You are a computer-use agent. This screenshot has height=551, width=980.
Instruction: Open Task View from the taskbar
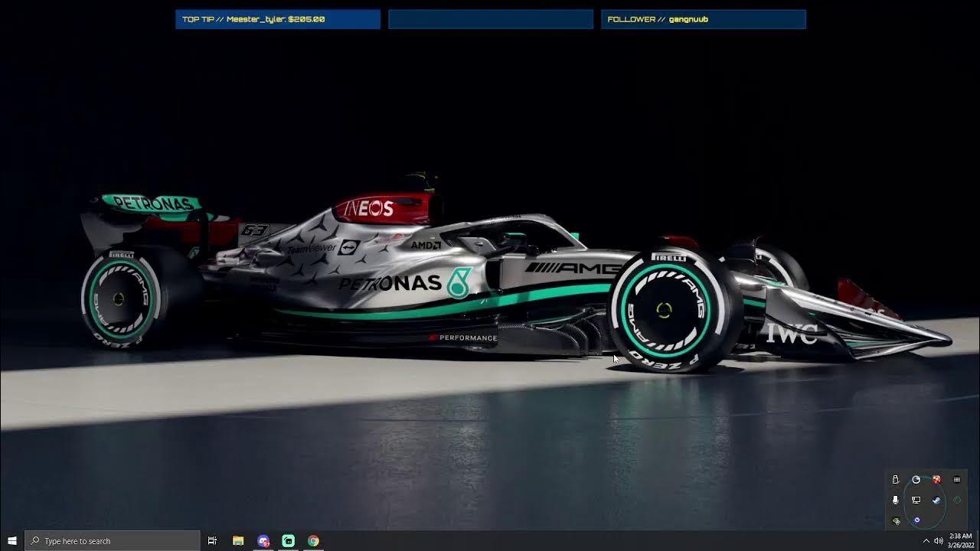coord(212,540)
